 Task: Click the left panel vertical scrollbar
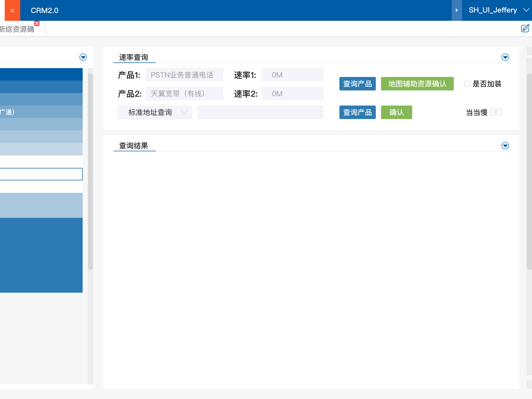pos(90,172)
